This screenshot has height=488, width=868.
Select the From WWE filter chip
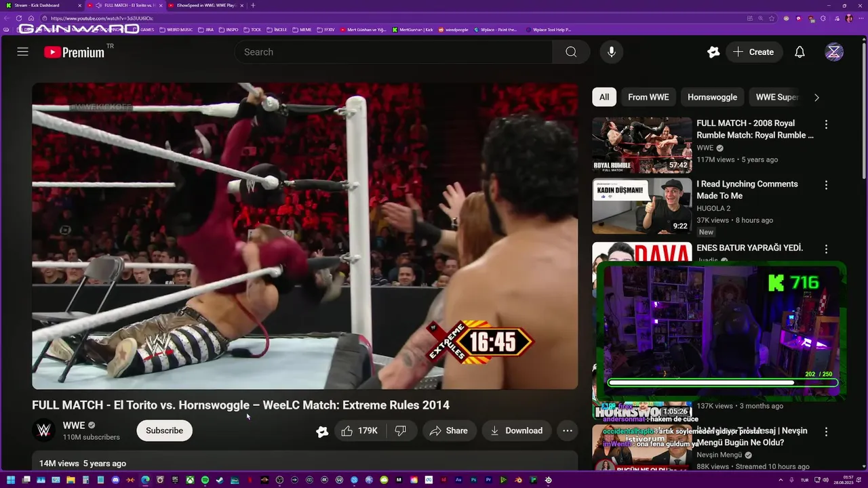point(648,97)
